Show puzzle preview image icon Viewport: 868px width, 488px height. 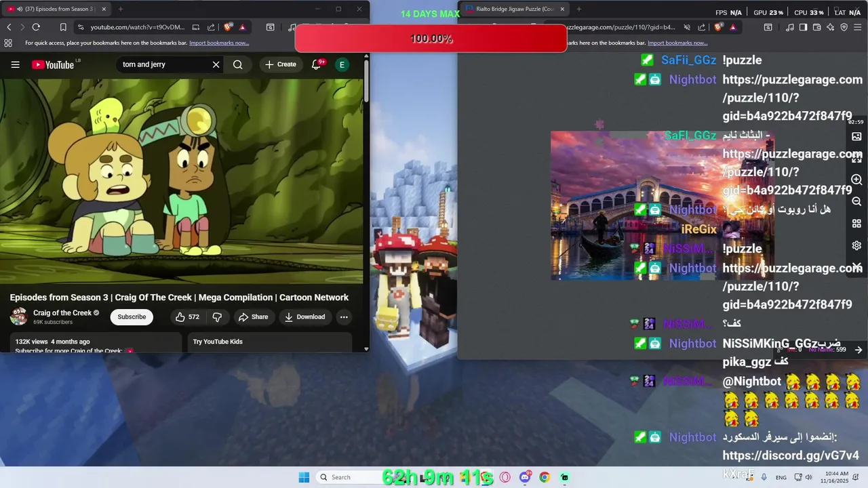pos(856,136)
